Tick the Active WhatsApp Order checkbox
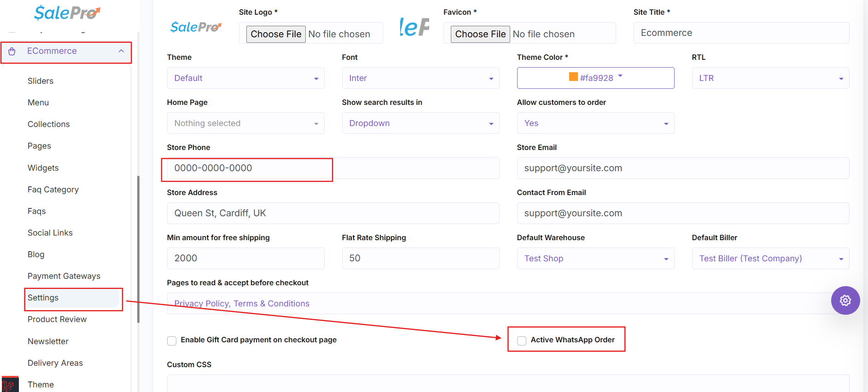Viewport: 868px width, 392px height. 522,340
